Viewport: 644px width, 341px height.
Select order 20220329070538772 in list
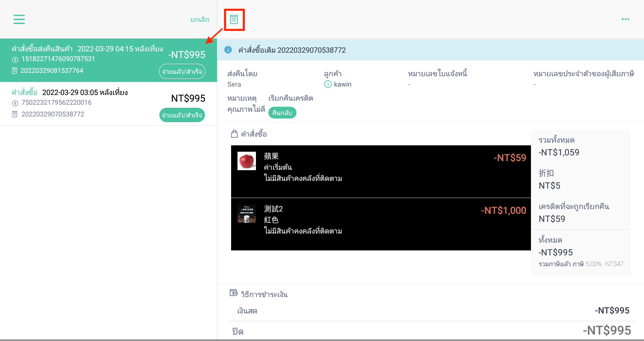click(x=108, y=104)
